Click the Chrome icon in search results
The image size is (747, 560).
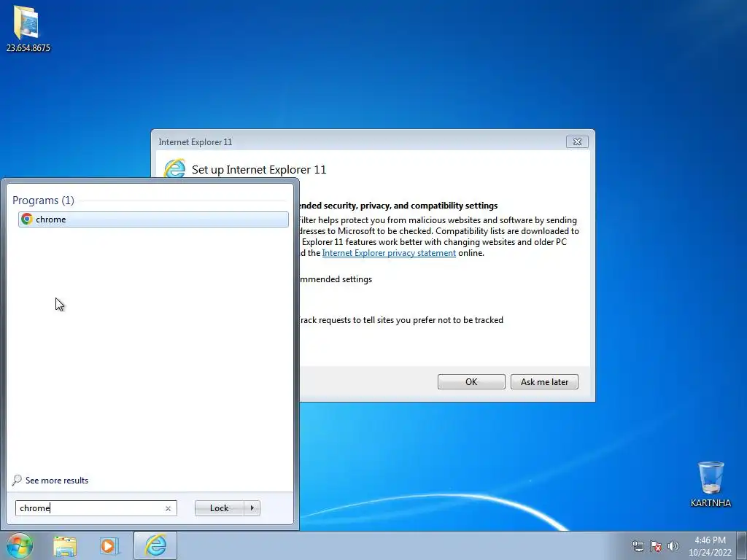[x=27, y=219]
